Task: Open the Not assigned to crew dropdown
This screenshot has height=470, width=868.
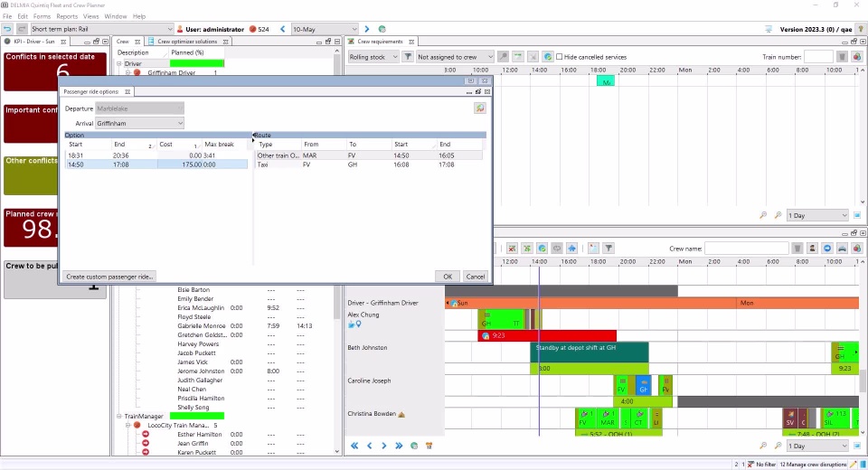Action: [x=455, y=56]
